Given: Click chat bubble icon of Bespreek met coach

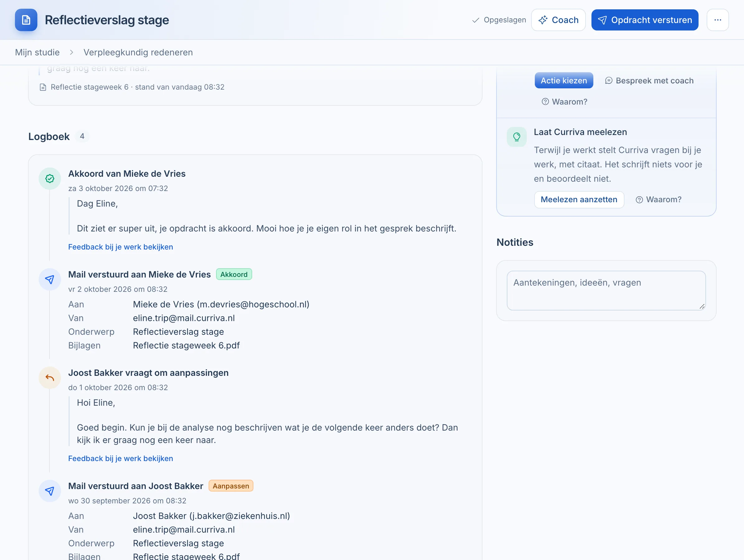Looking at the screenshot, I should [609, 81].
